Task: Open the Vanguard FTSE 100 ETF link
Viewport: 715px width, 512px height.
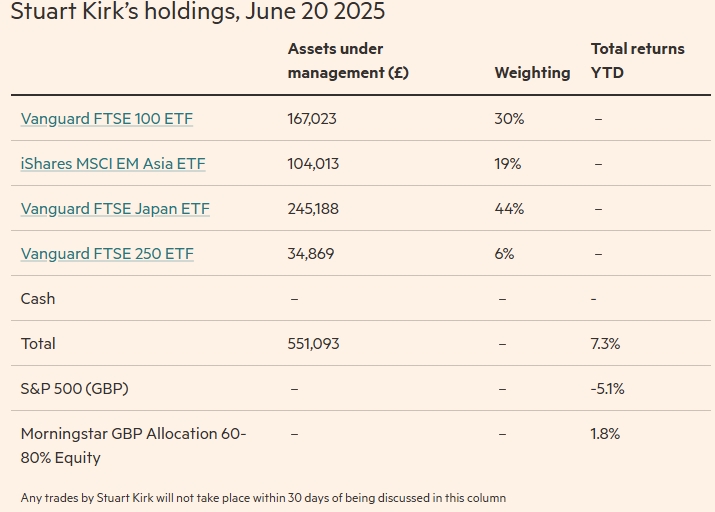Action: (x=106, y=119)
